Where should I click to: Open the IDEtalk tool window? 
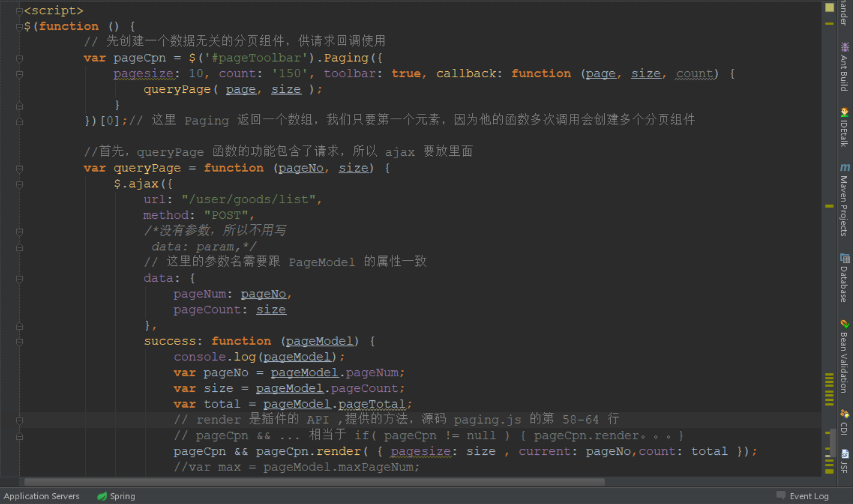[845, 127]
